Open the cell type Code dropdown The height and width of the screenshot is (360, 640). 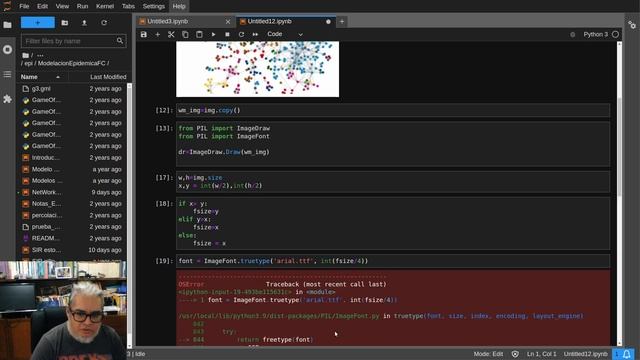[x=285, y=34]
